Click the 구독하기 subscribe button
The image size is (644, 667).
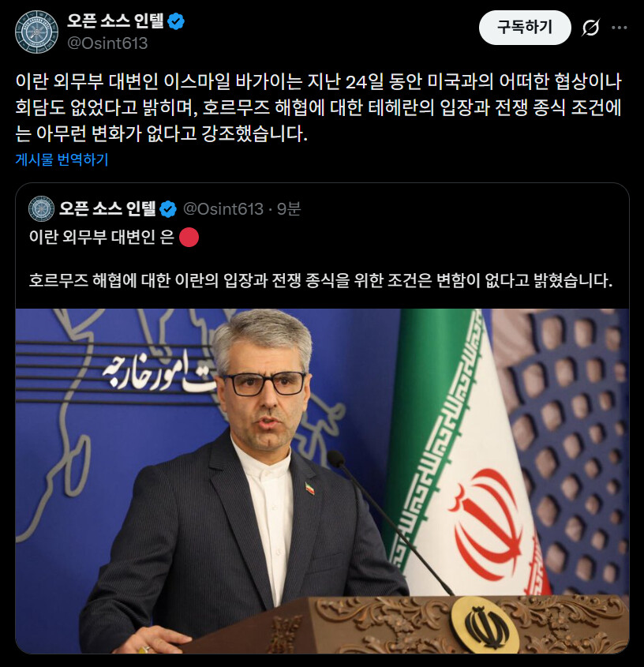[525, 28]
